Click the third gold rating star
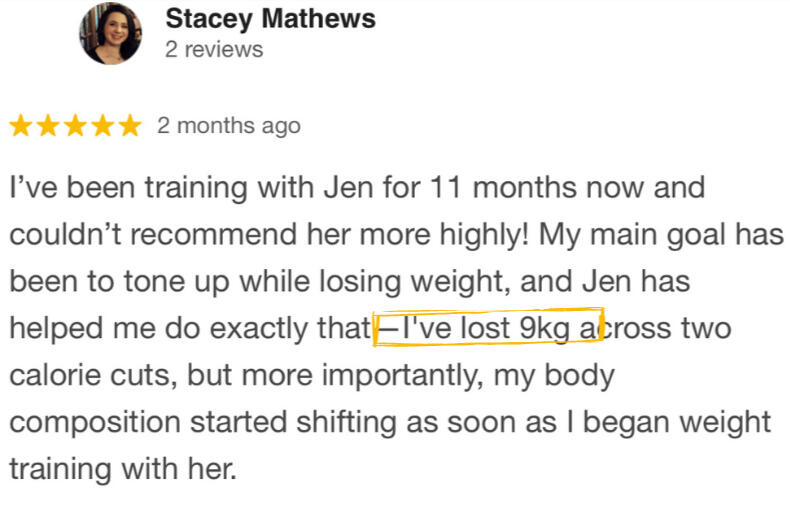Screen dimensions: 790x526 pos(75,127)
